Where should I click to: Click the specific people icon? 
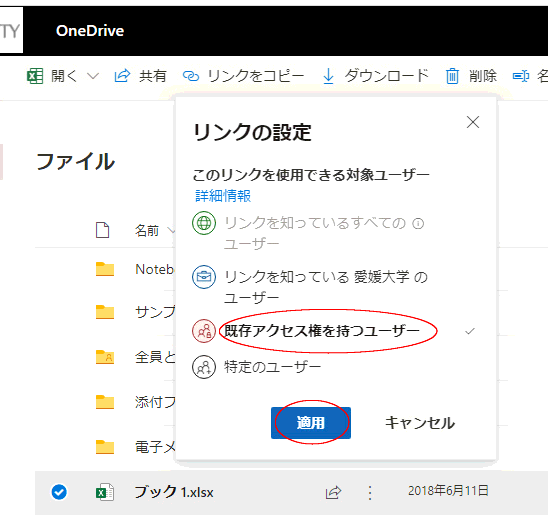point(204,367)
